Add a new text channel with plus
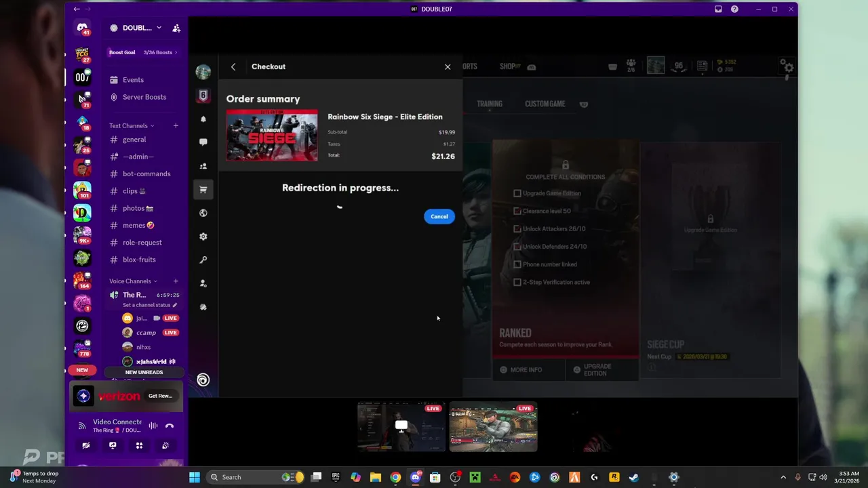 (176, 125)
